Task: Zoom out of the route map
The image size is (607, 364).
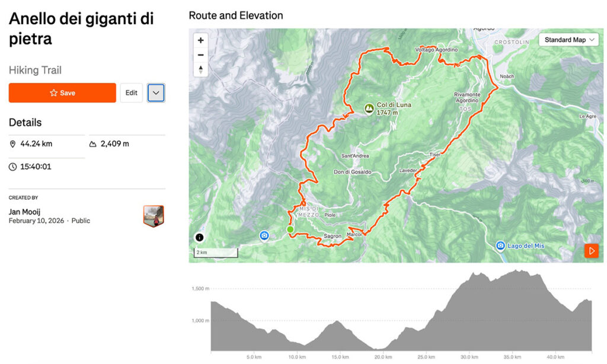Action: click(200, 55)
